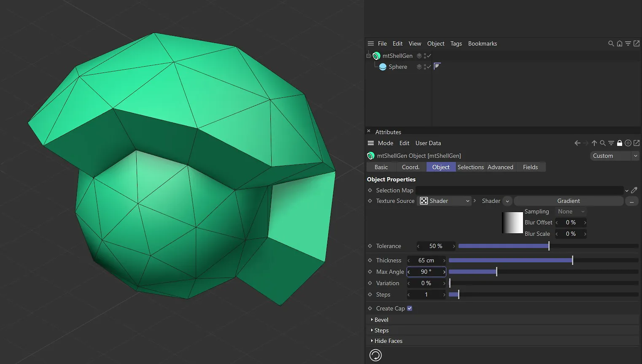Open the search in the Object Manager
Image resolution: width=642 pixels, height=364 pixels.
611,43
